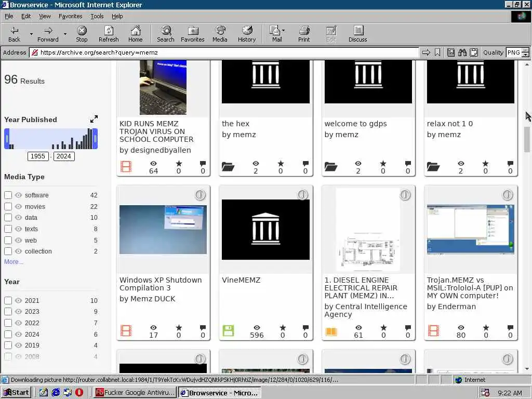Open the Help menu
The image size is (532, 399).
coord(117,16)
